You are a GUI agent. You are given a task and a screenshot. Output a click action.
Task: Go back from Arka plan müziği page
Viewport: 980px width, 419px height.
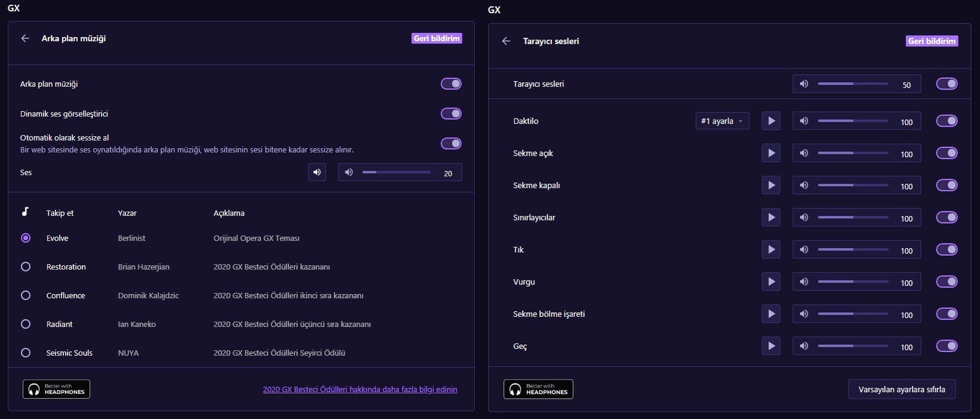25,38
